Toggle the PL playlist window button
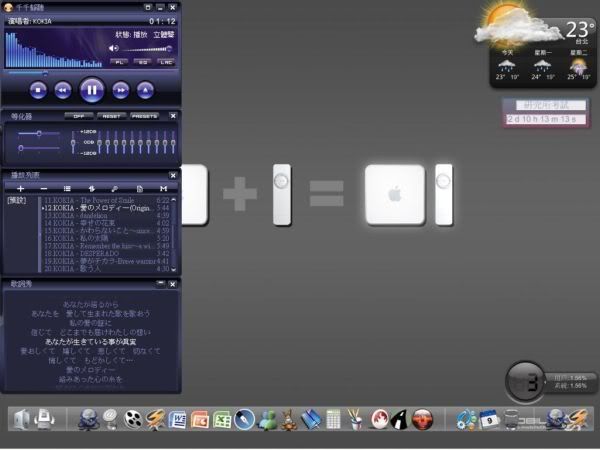The height and width of the screenshot is (450, 600). (x=119, y=62)
